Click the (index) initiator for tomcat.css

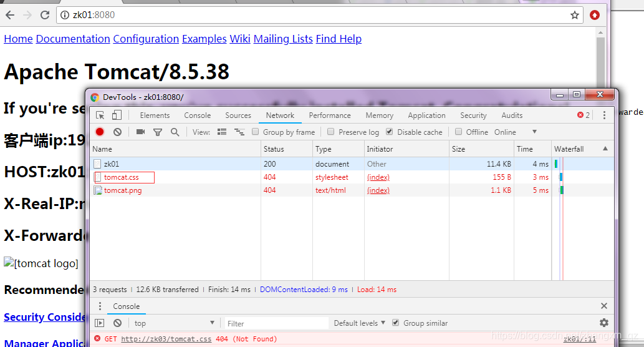click(x=378, y=177)
